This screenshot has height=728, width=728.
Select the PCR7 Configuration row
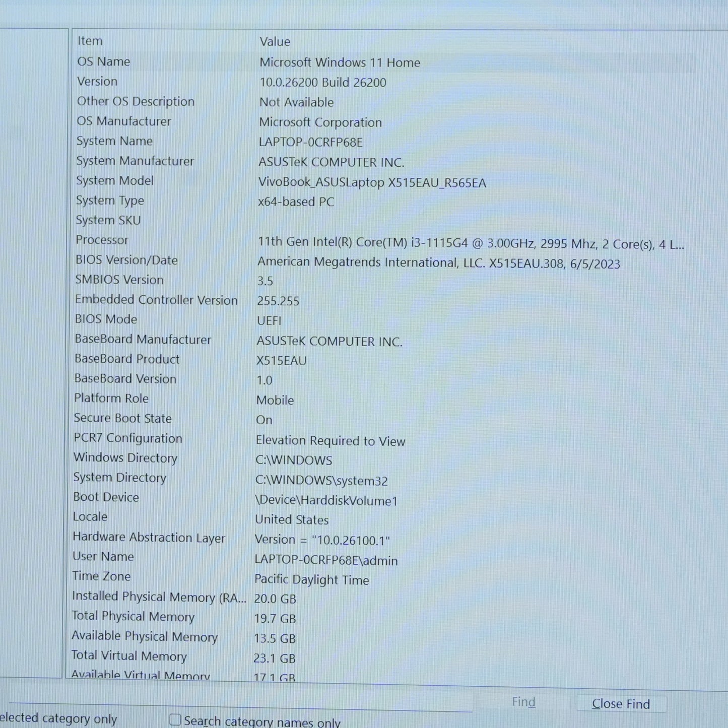click(128, 438)
